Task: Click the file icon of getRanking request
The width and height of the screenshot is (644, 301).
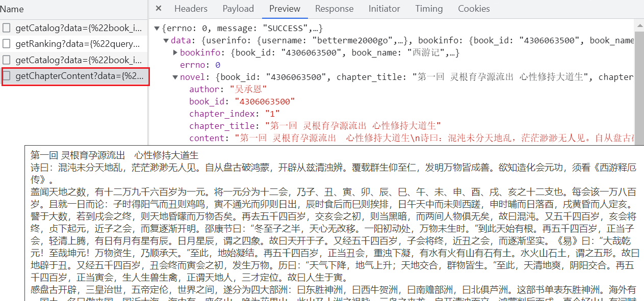Action: point(7,44)
